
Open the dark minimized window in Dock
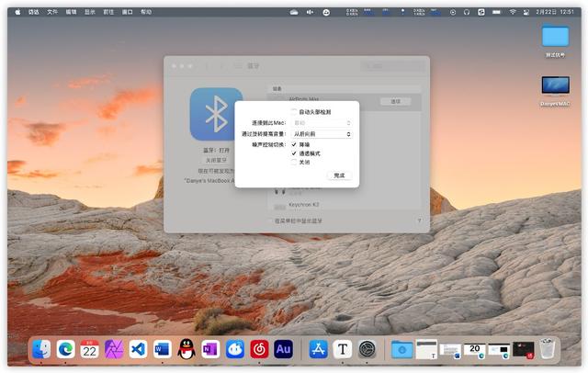click(x=523, y=349)
